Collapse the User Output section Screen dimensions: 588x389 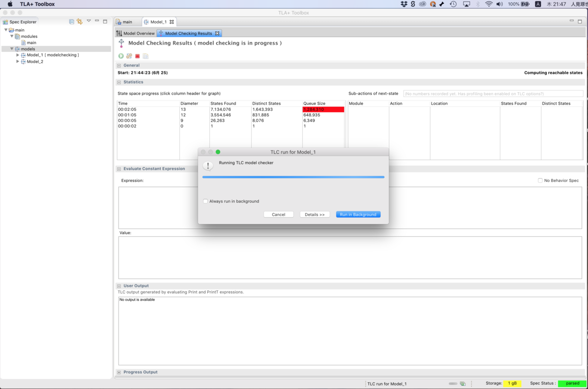pyautogui.click(x=119, y=286)
